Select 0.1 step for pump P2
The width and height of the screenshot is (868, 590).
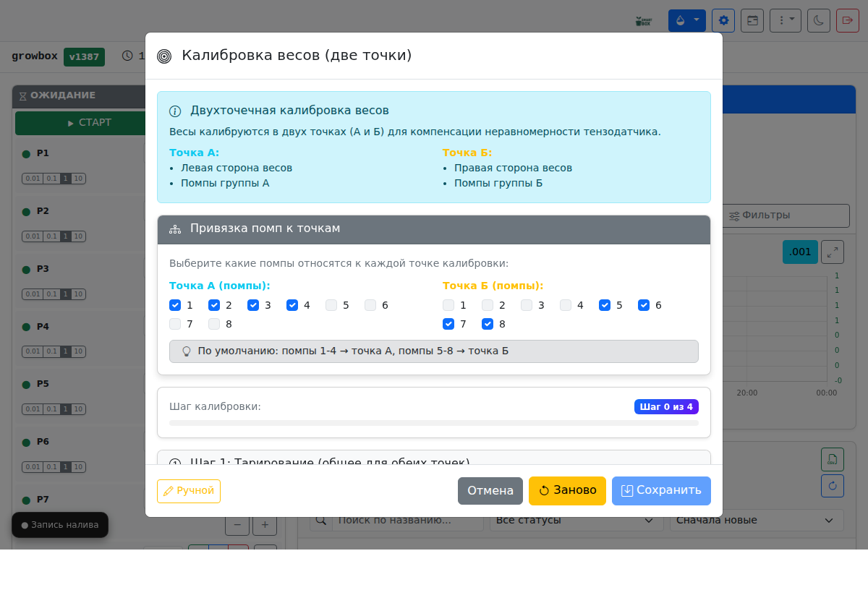51,236
